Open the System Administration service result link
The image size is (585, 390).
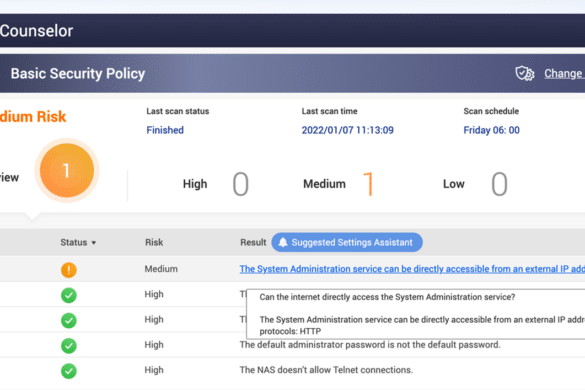coord(412,269)
